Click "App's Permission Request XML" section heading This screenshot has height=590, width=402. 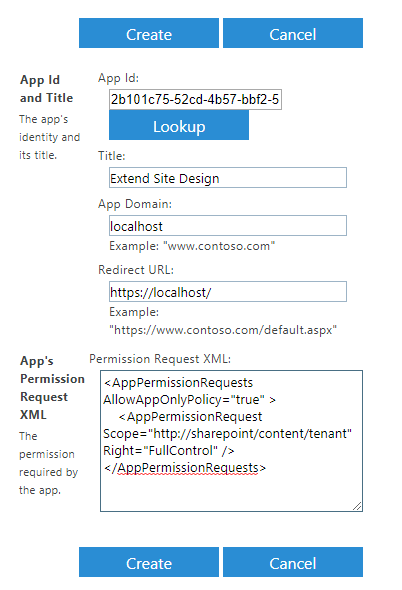[52, 388]
